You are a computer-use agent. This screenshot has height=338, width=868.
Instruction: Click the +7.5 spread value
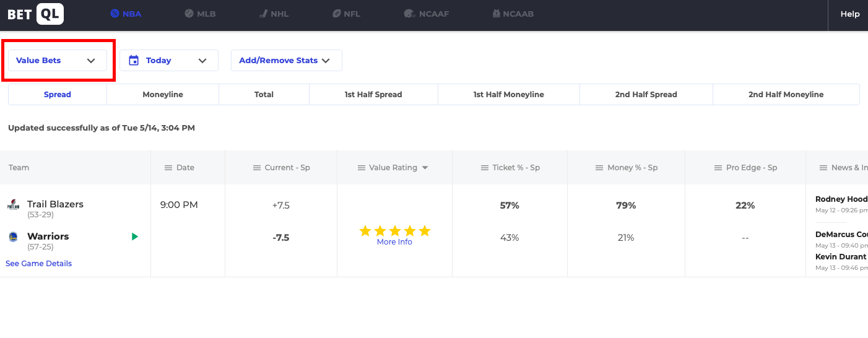281,206
